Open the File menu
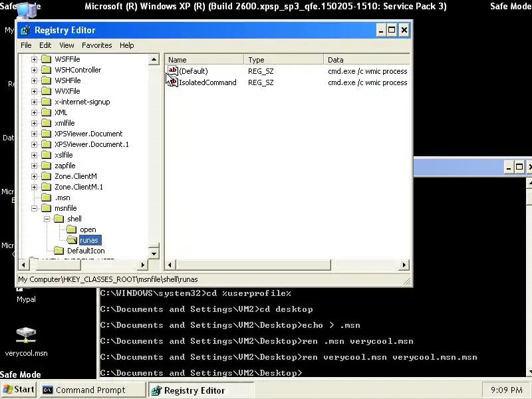Viewport: 532px width, 399px height. click(26, 45)
